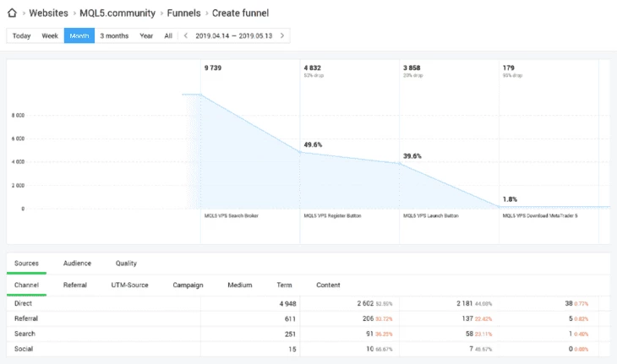Click the home icon in breadcrumb
The image size is (617, 364).
pos(12,13)
